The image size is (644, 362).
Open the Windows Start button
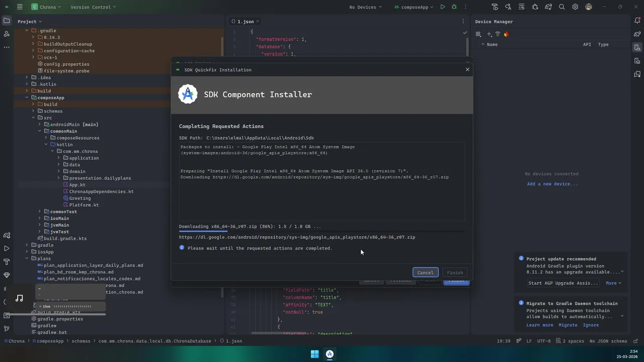coord(314,354)
